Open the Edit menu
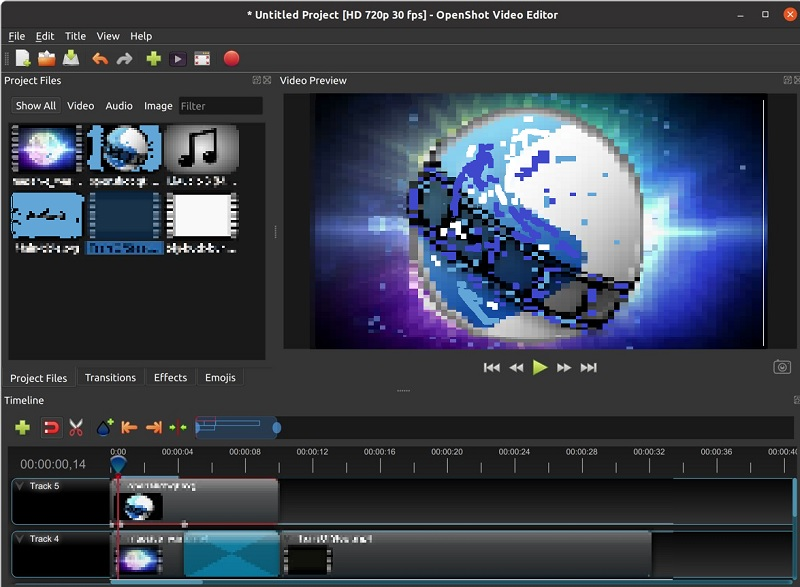The width and height of the screenshot is (800, 587). pos(45,36)
